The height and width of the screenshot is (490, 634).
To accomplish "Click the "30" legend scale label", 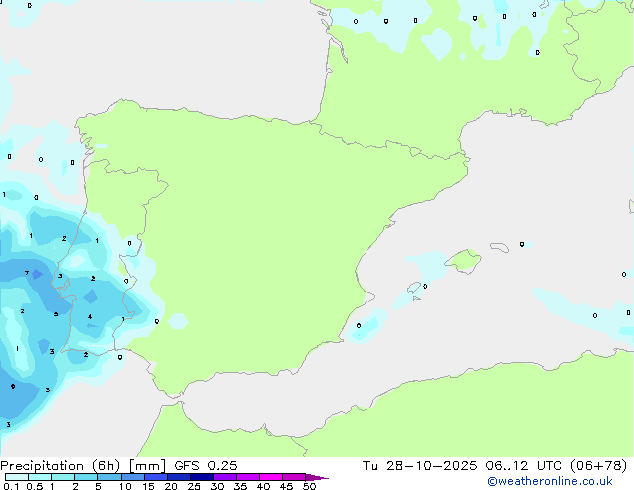I will point(217,486).
